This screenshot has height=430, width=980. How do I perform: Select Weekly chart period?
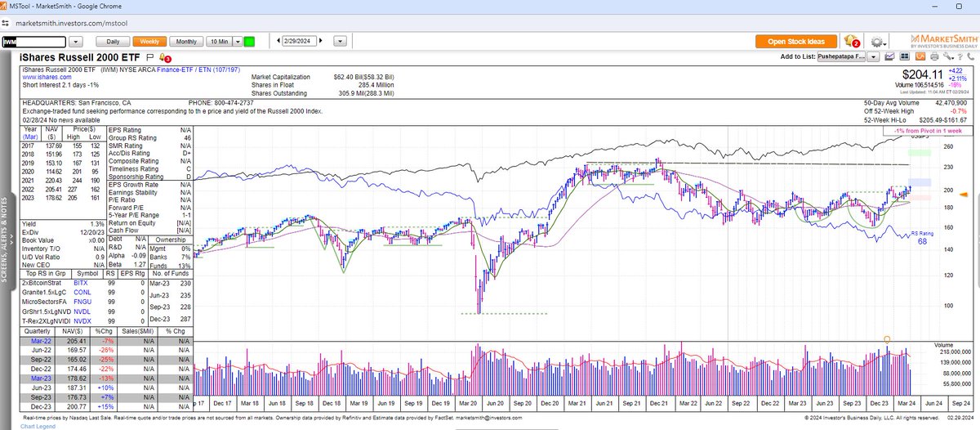149,41
